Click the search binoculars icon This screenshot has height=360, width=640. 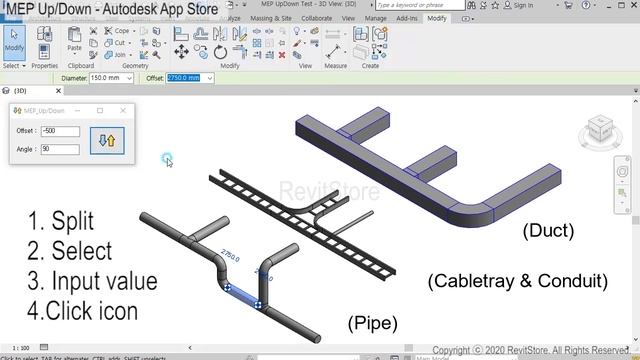click(471, 5)
